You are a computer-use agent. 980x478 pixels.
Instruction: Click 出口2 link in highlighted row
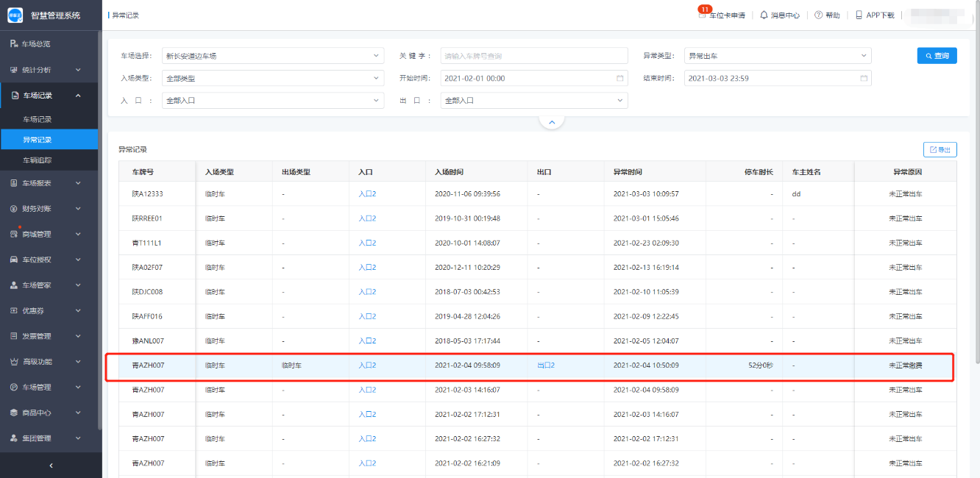(x=545, y=365)
